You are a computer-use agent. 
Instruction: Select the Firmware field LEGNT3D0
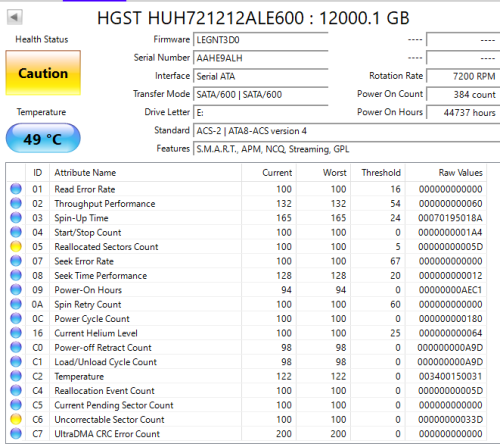(261, 40)
